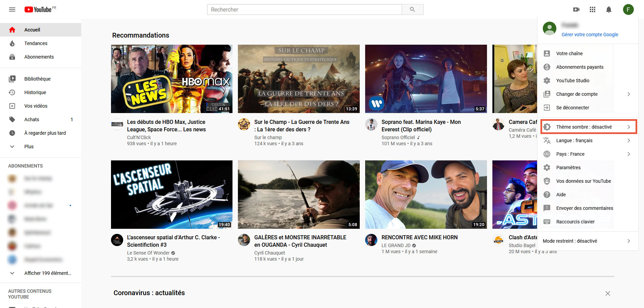
Task: Click the Votre chaîne person icon
Action: 547,53
